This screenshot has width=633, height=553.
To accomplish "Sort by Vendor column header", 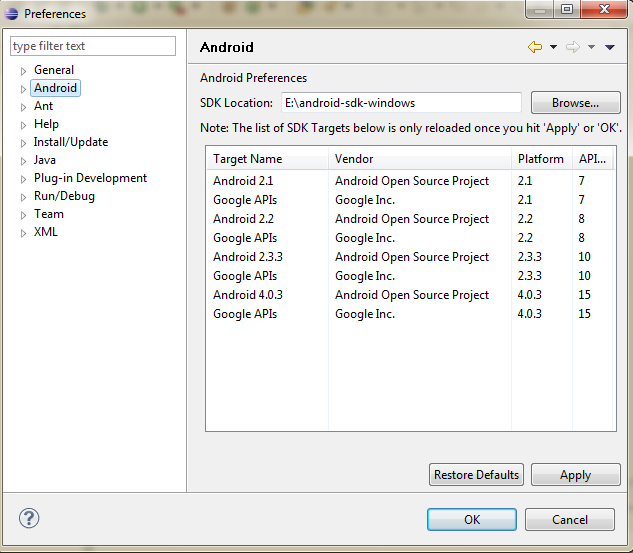I will (420, 159).
